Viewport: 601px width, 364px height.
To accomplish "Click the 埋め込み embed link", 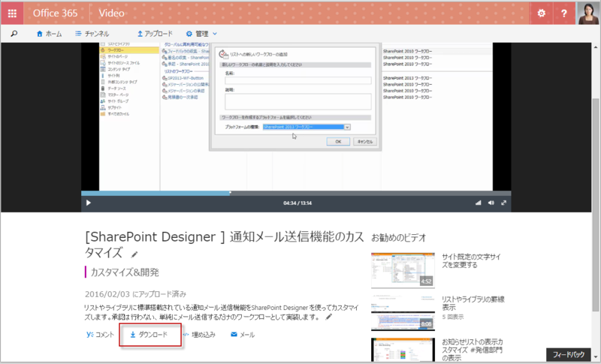I will 199,335.
